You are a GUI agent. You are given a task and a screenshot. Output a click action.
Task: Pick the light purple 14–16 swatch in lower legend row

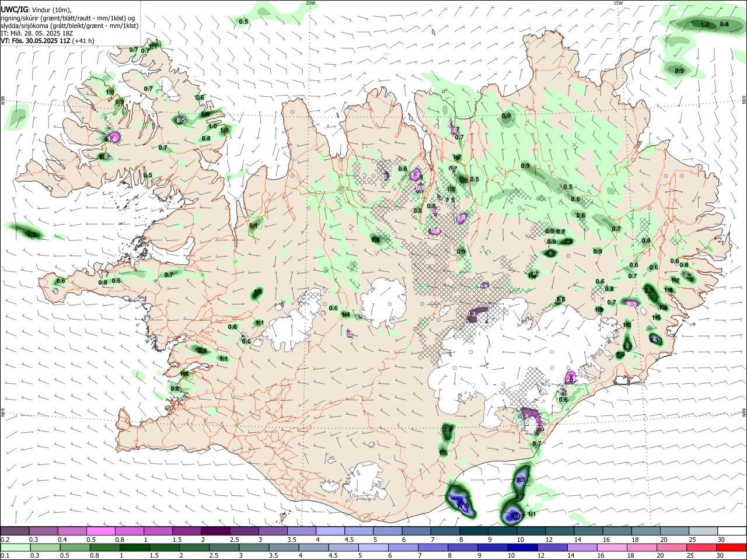point(581,548)
